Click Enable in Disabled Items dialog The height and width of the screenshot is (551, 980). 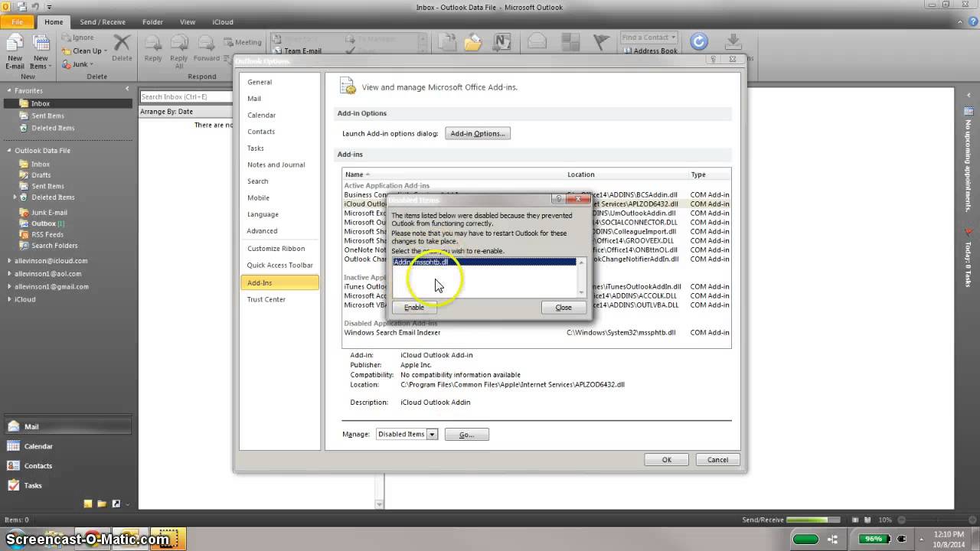click(x=413, y=307)
